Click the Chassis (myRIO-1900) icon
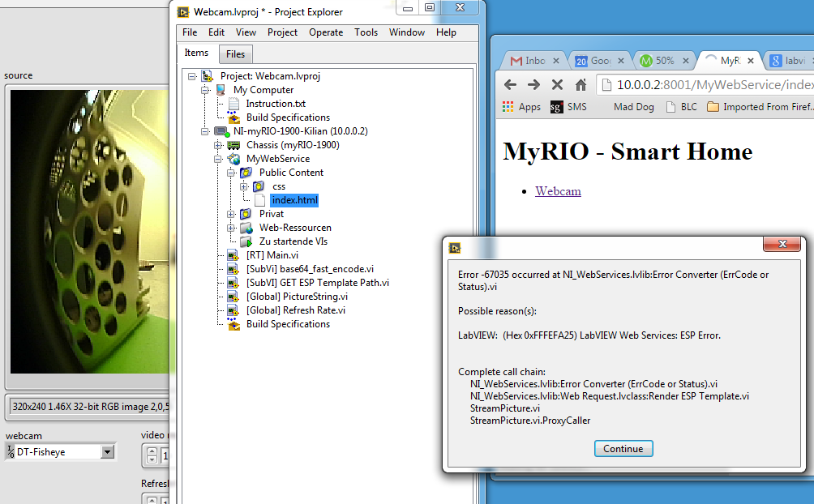 click(x=233, y=145)
